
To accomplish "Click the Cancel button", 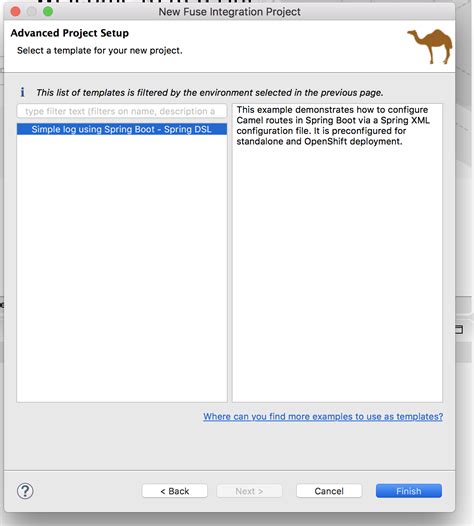I will click(329, 491).
